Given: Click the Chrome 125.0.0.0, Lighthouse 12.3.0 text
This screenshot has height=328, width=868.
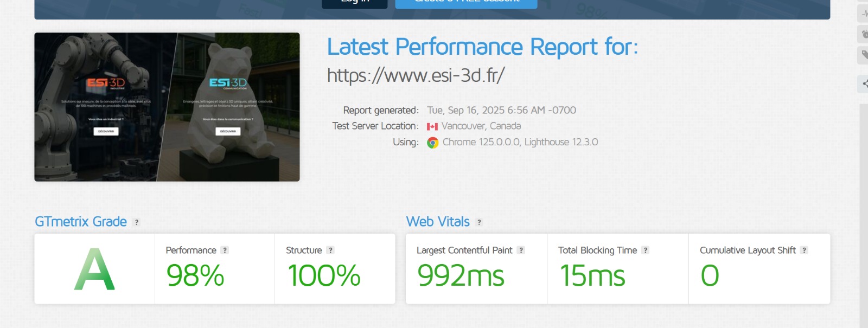Looking at the screenshot, I should 520,142.
